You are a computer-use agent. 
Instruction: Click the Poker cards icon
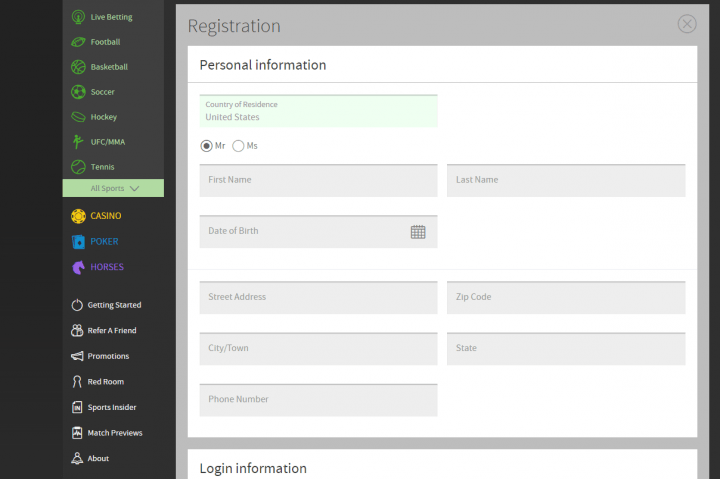click(x=78, y=241)
